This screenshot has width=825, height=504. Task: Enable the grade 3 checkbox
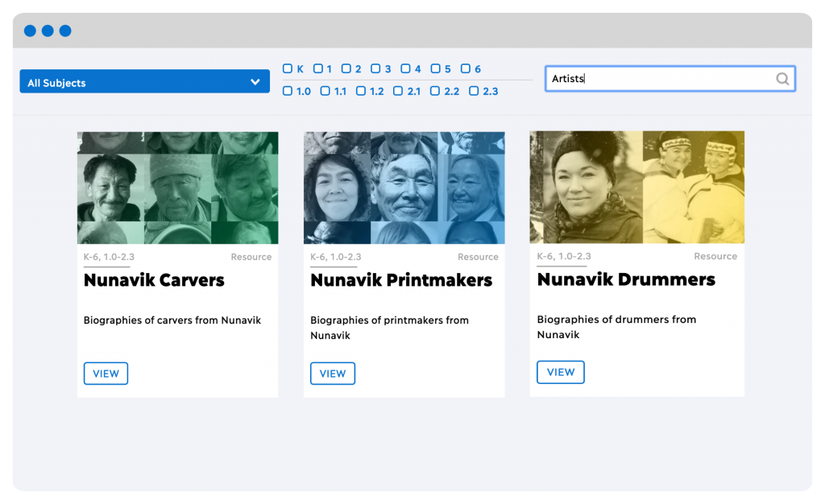click(374, 69)
